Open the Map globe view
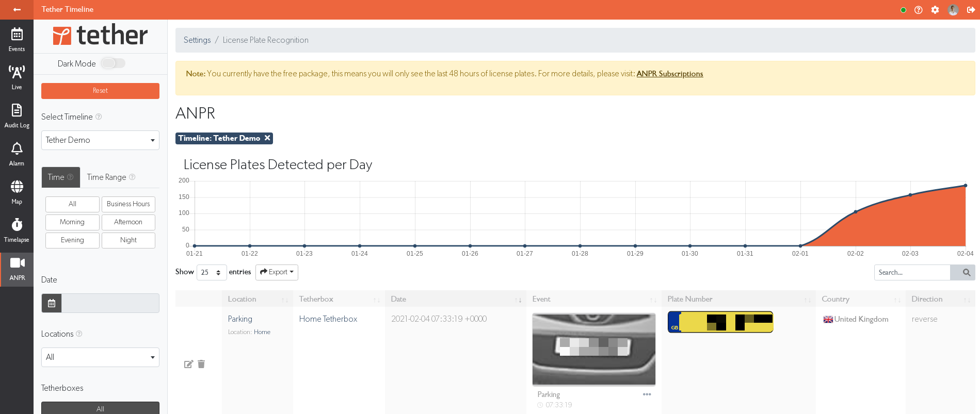Image resolution: width=980 pixels, height=414 pixels. (x=17, y=192)
